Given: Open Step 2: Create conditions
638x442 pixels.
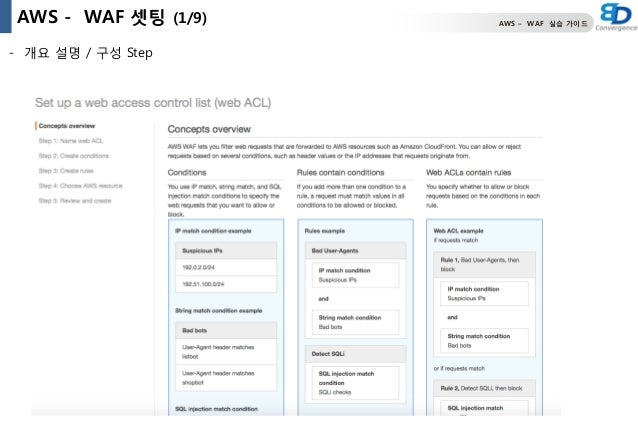Looking at the screenshot, I should [x=74, y=156].
